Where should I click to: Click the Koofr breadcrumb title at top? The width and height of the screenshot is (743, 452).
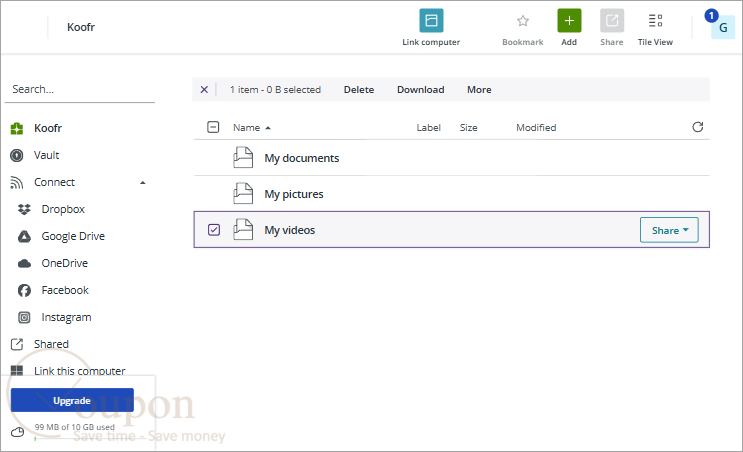[x=81, y=27]
